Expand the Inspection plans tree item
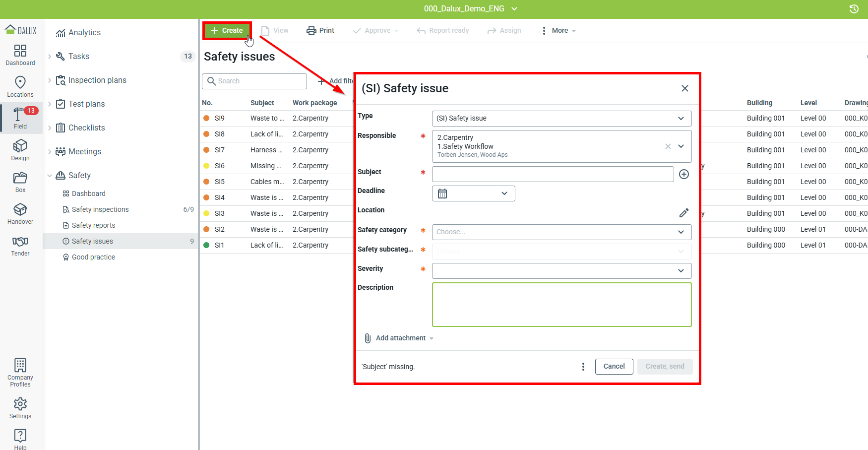Image resolution: width=868 pixels, height=450 pixels. tap(50, 80)
